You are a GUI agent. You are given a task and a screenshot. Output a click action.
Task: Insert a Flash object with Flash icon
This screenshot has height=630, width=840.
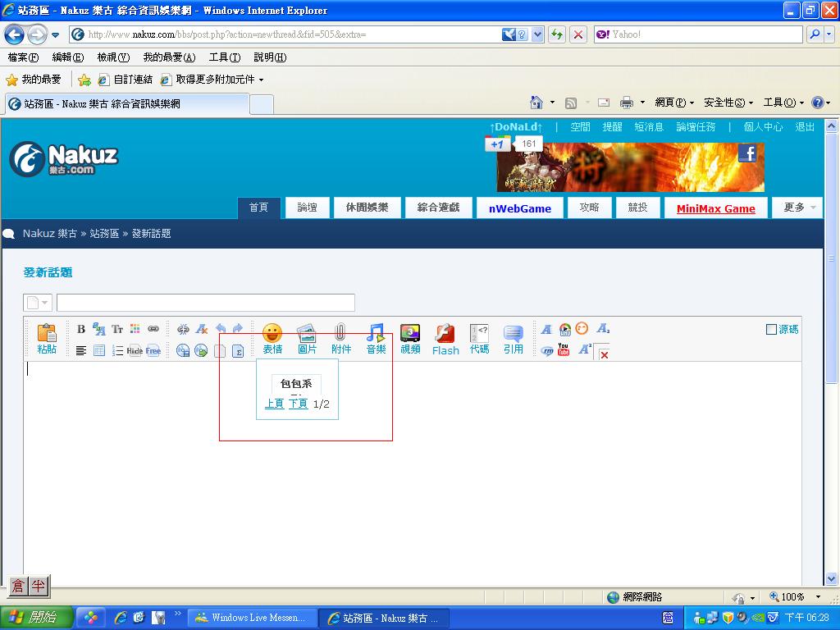tap(445, 338)
